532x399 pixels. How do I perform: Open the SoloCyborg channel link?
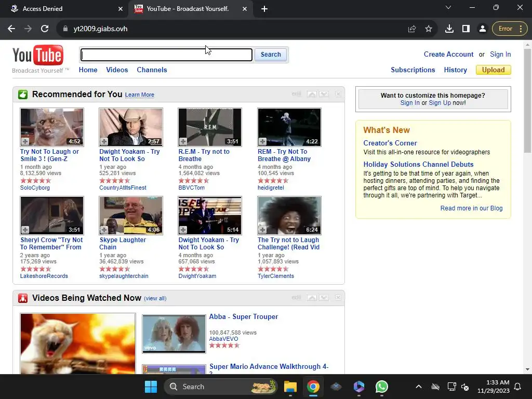[35, 188]
